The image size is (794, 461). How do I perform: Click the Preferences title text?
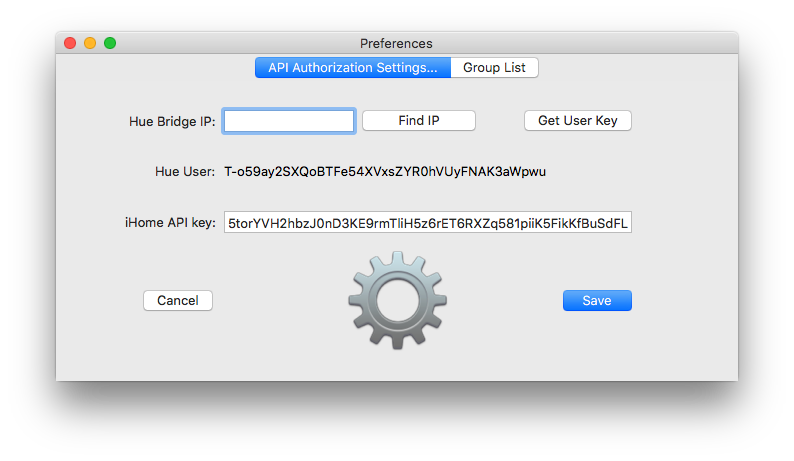[x=396, y=44]
